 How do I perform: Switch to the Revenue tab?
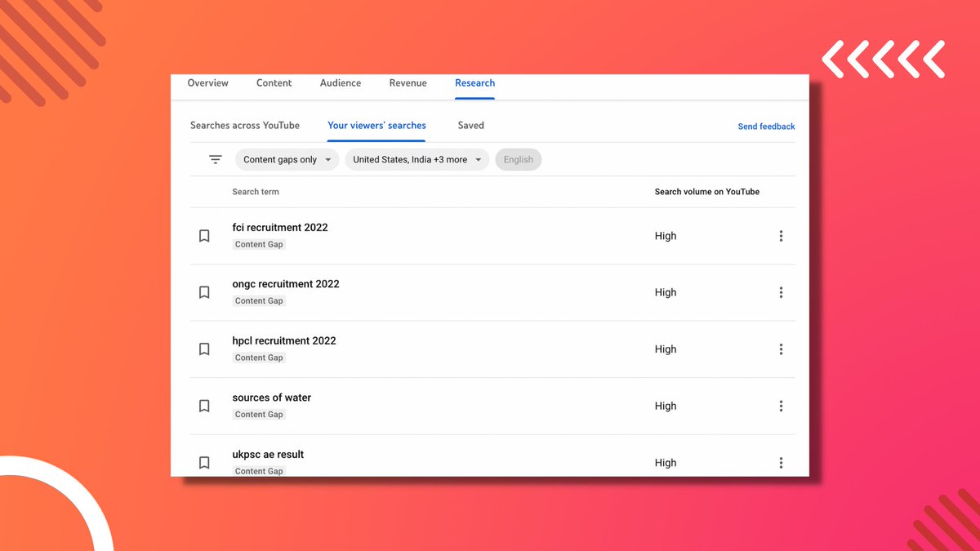pyautogui.click(x=408, y=83)
